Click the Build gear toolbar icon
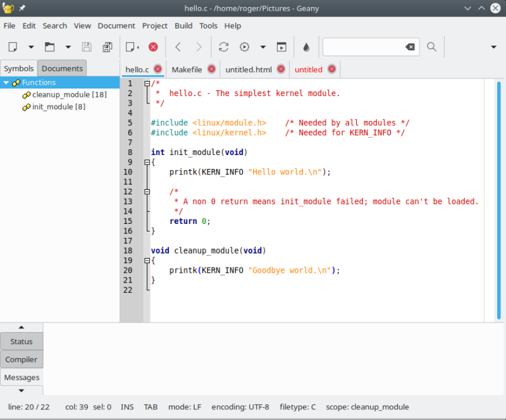The width and height of the screenshot is (506, 420). [x=245, y=47]
